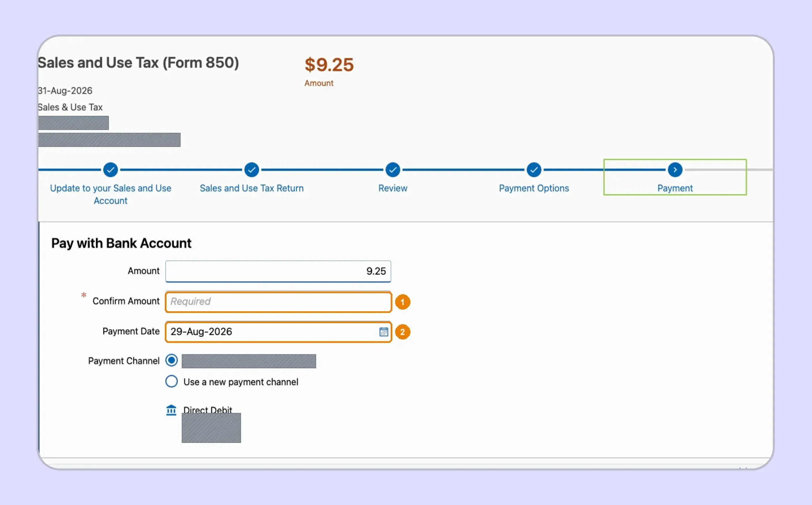The image size is (812, 505).
Task: Select the saved payment channel radio button
Action: pyautogui.click(x=171, y=360)
